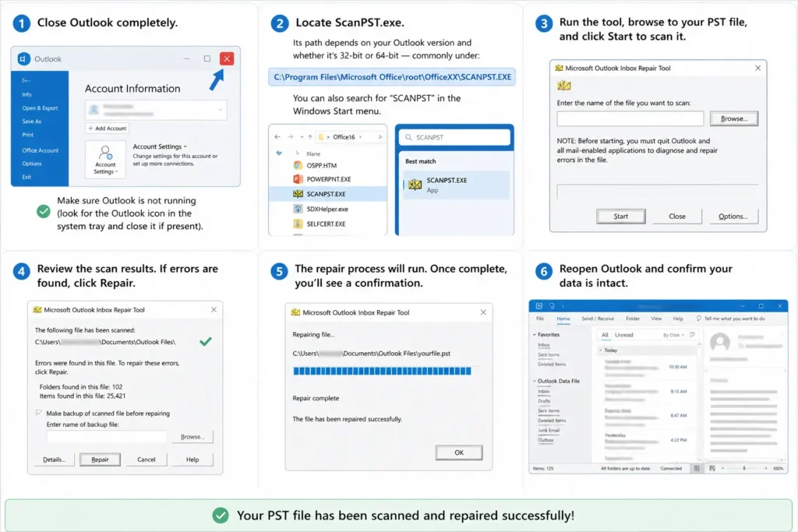Click the Close button in Repair Tool
Image resolution: width=798 pixels, height=532 pixels.
point(677,217)
